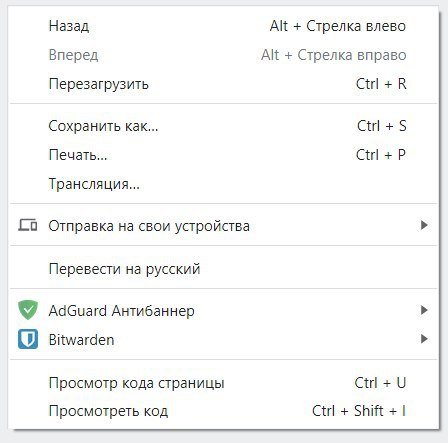
Task: Click the Alt + Стрелка влево shortcut text
Action: pos(338,26)
